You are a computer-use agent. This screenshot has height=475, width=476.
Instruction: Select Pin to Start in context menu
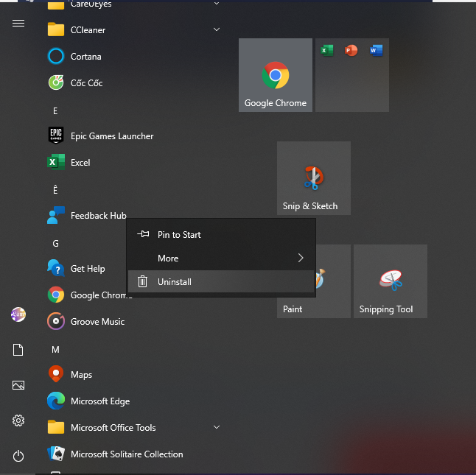221,234
